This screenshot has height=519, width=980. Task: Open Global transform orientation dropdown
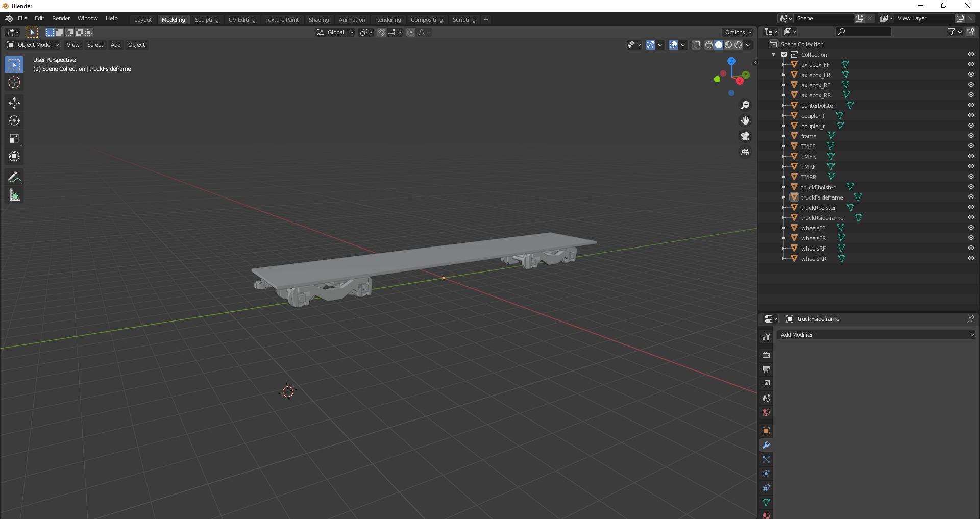click(x=335, y=32)
